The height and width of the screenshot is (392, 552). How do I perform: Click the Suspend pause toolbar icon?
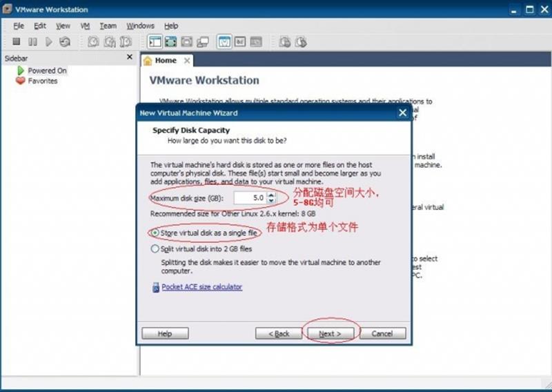point(32,42)
